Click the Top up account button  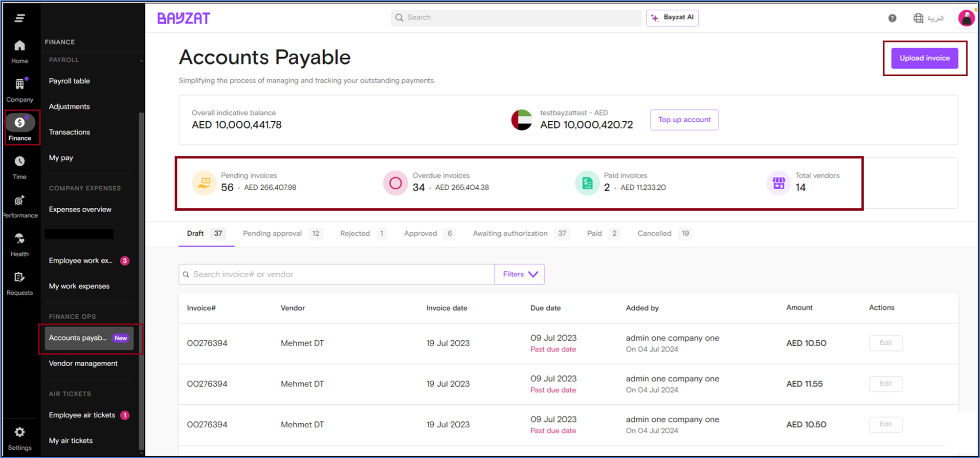pos(684,120)
